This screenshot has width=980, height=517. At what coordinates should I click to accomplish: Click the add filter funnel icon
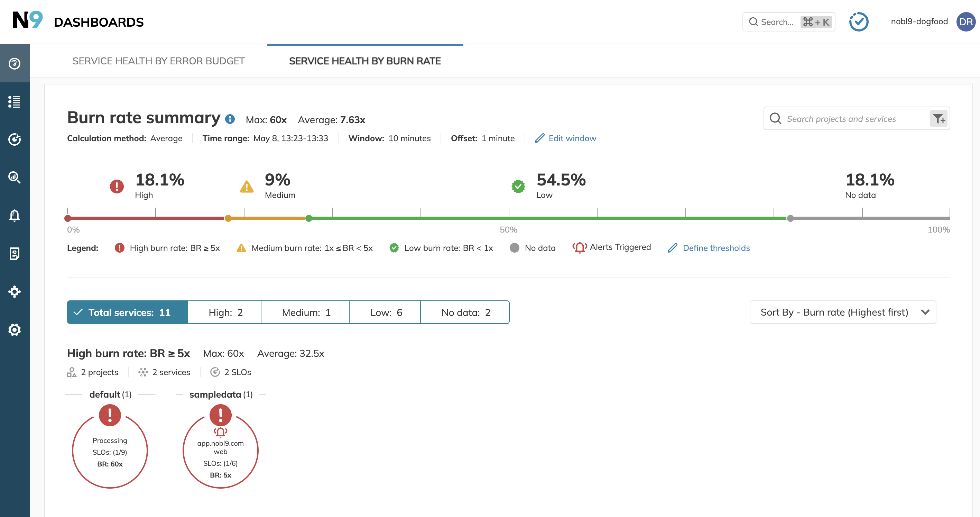click(x=939, y=119)
